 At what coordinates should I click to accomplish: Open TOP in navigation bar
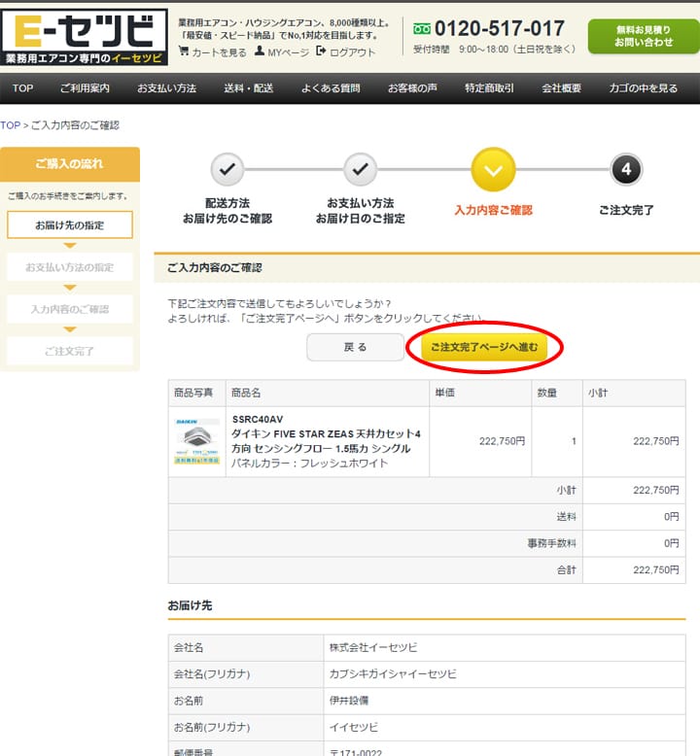pyautogui.click(x=22, y=88)
